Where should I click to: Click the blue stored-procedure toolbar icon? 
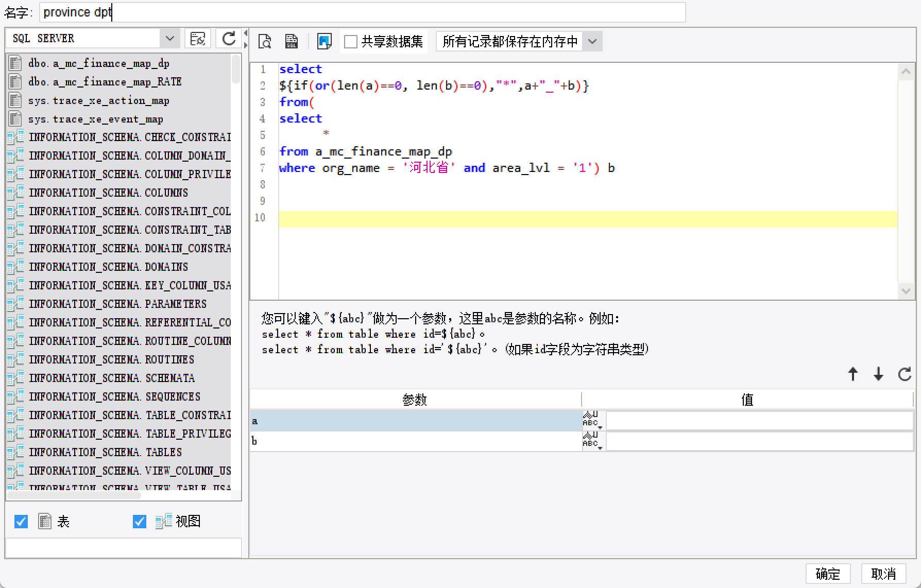click(x=324, y=41)
